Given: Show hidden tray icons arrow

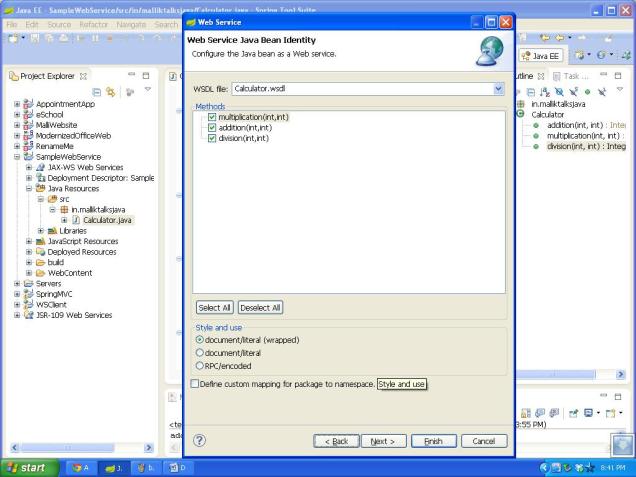Looking at the screenshot, I should [x=544, y=468].
